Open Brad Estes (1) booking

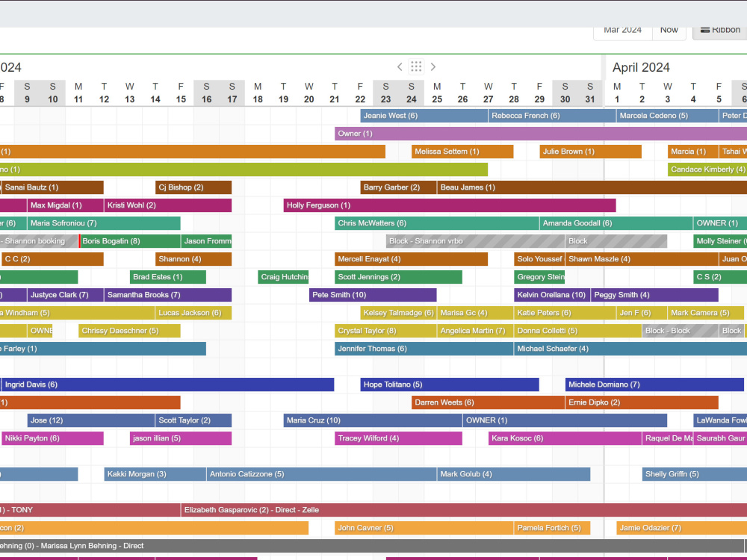pyautogui.click(x=167, y=277)
